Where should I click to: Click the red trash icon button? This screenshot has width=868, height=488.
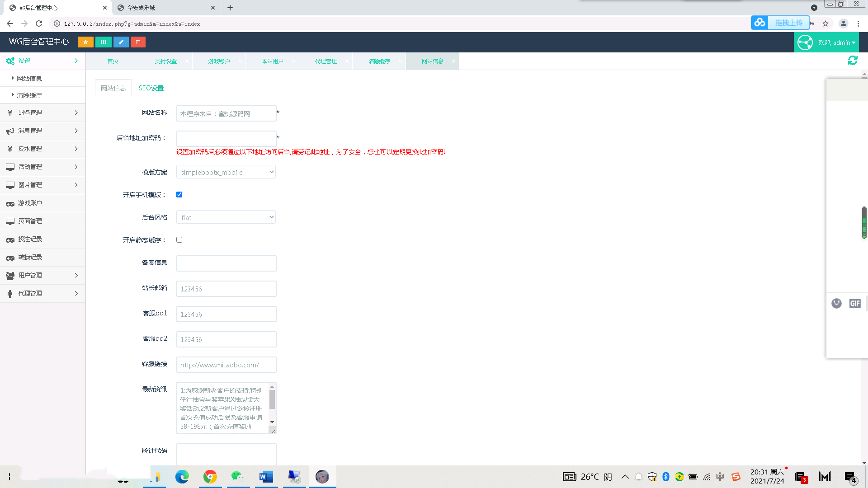(x=138, y=42)
